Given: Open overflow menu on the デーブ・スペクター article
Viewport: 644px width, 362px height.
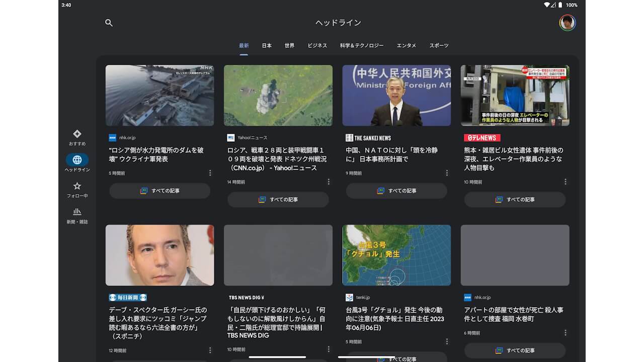Looking at the screenshot, I should pos(210,350).
